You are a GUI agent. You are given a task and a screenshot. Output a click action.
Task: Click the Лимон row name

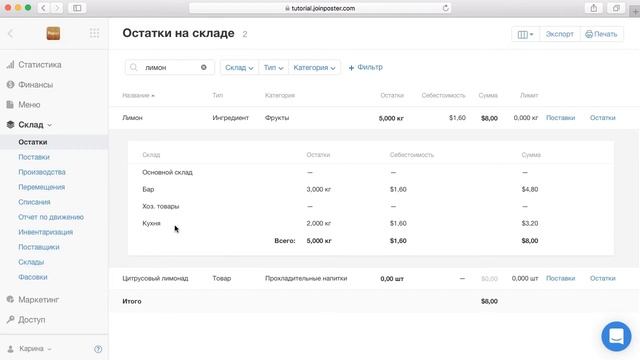click(132, 118)
